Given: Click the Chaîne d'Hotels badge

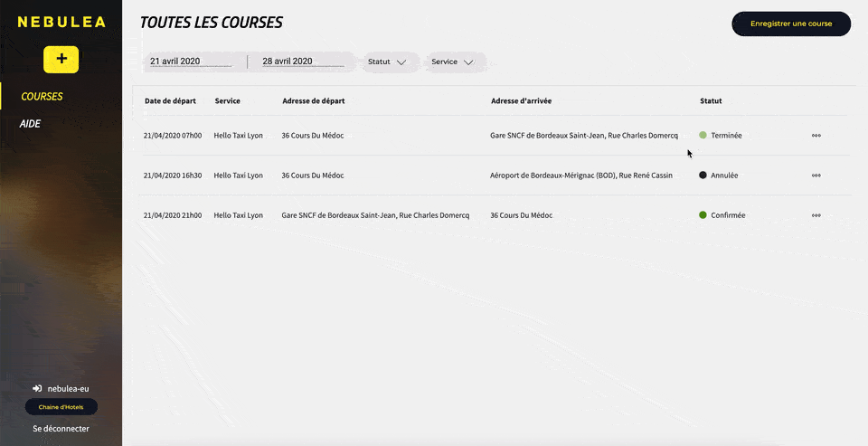Looking at the screenshot, I should pyautogui.click(x=61, y=407).
